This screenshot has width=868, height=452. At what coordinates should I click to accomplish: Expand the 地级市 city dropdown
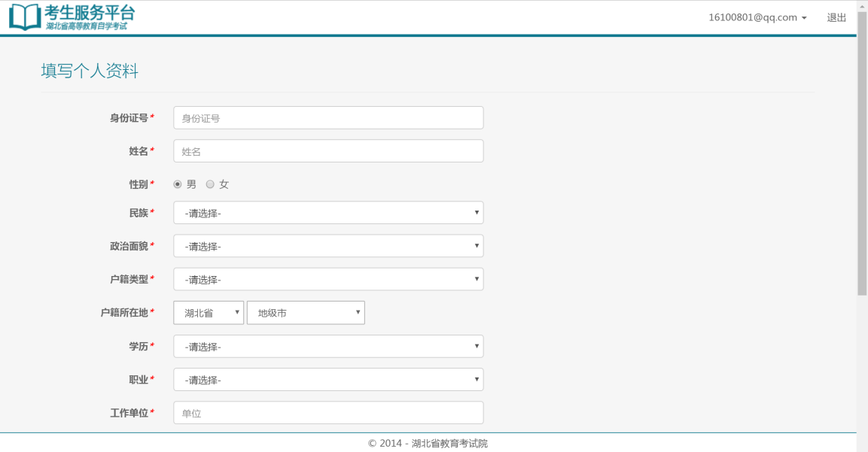[306, 313]
